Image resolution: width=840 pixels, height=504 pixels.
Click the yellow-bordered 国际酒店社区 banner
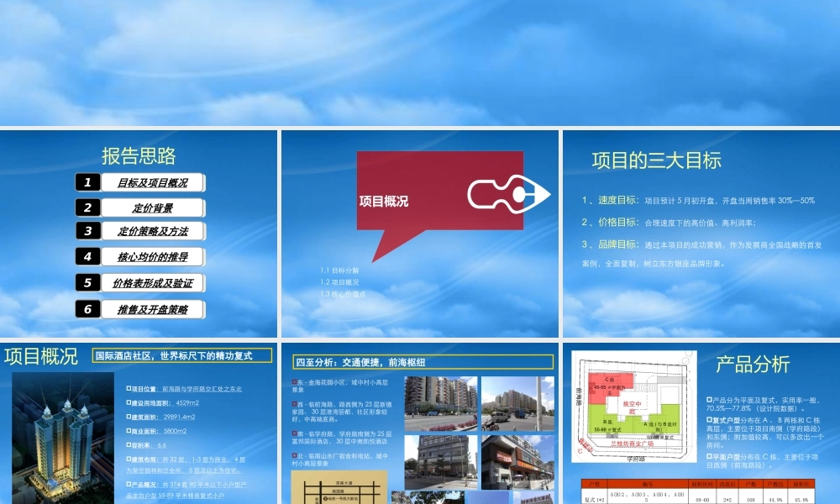182,355
